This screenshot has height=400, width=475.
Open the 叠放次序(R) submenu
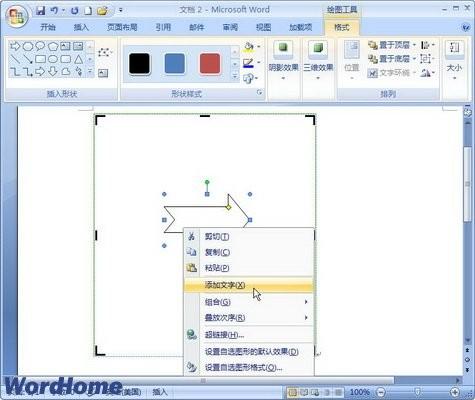tap(249, 318)
